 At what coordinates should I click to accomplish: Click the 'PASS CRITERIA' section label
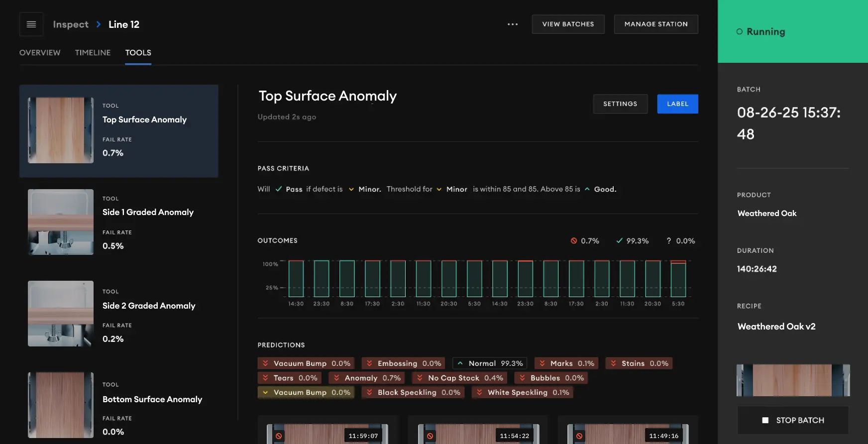pos(283,169)
